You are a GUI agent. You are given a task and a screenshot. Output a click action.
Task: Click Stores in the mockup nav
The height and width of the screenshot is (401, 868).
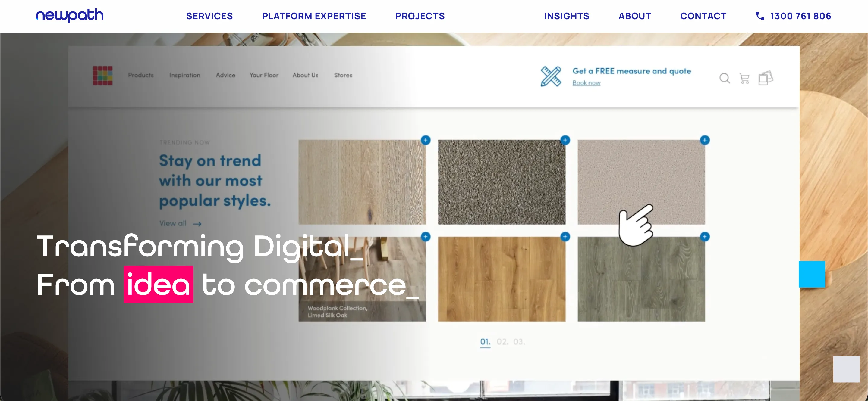point(343,75)
